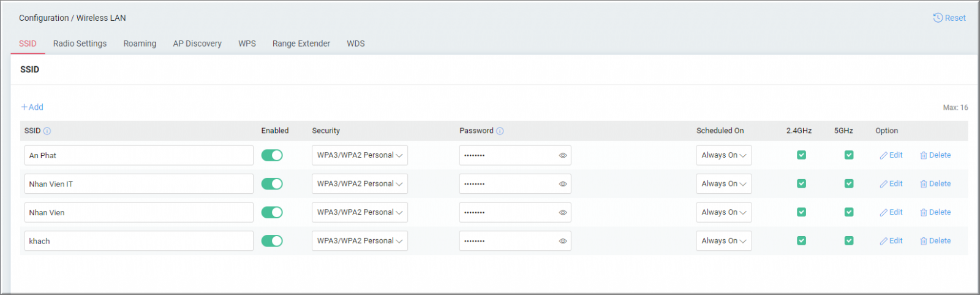Add a new SSID with +Add
This screenshot has height=295, width=980.
click(32, 107)
